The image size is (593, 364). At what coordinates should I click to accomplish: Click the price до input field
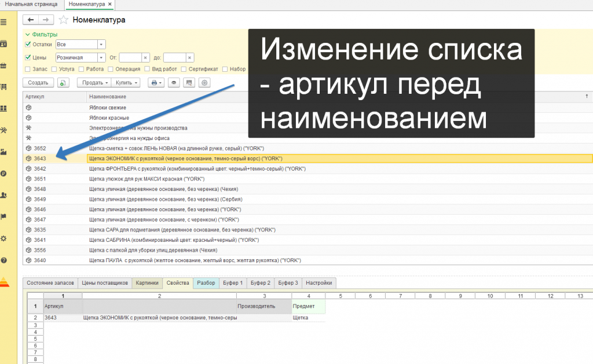tap(175, 57)
